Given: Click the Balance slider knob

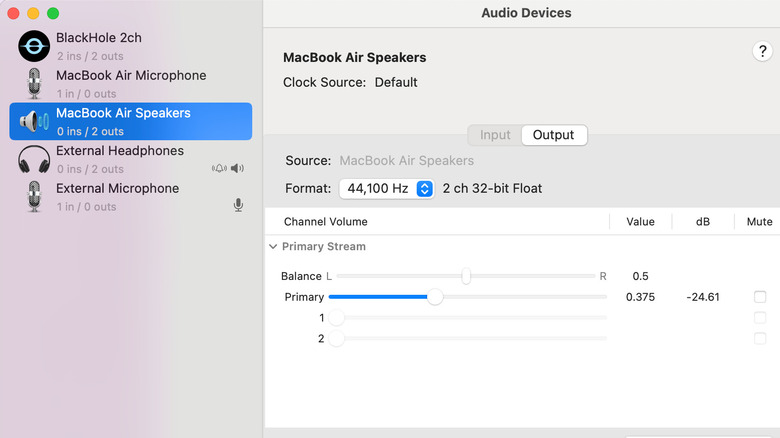Looking at the screenshot, I should point(466,276).
